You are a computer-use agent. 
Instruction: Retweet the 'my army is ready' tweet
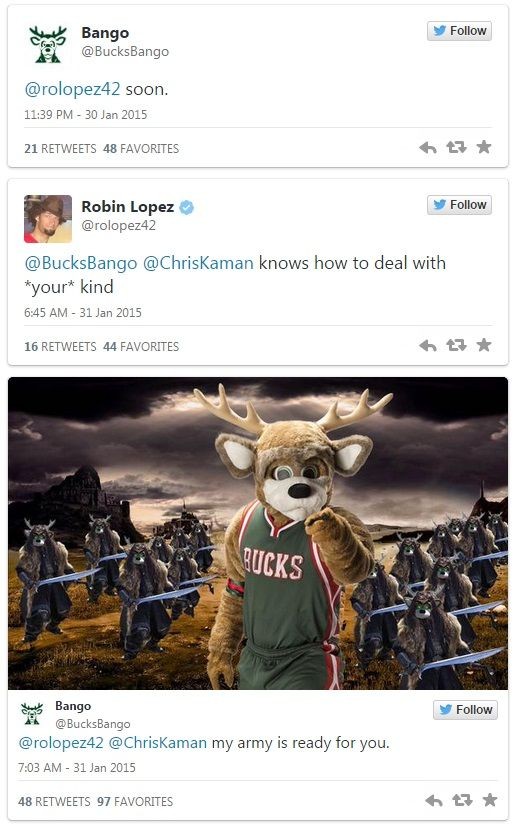point(463,800)
